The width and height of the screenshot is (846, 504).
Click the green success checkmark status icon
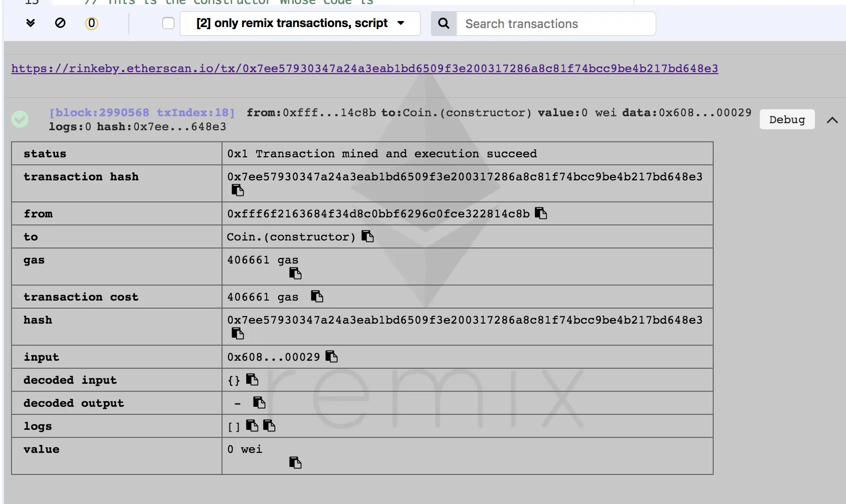click(x=20, y=119)
